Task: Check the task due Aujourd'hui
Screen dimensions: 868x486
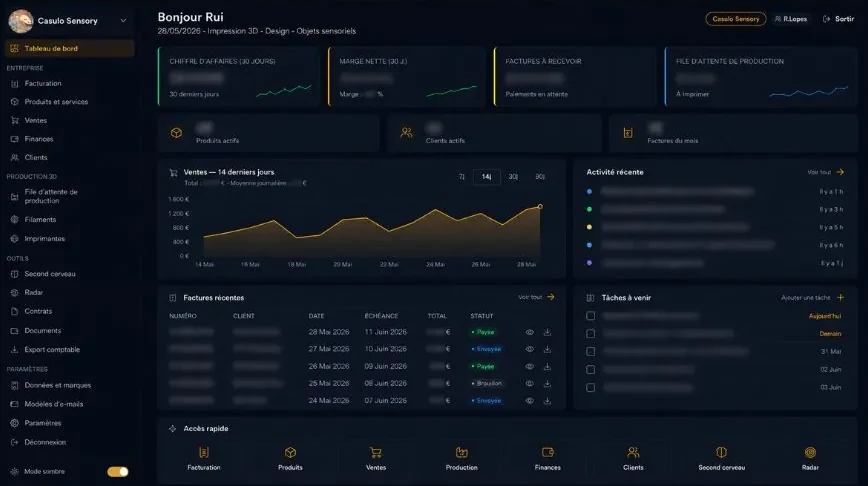Action: click(x=591, y=316)
